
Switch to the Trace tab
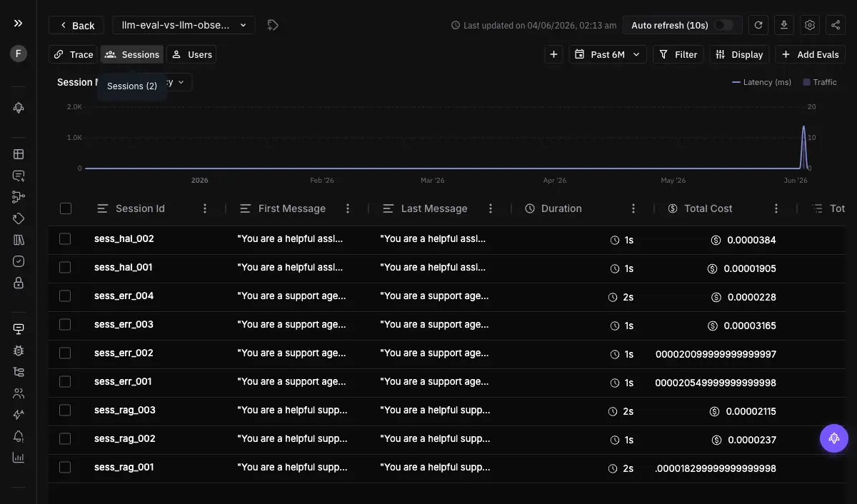(74, 54)
